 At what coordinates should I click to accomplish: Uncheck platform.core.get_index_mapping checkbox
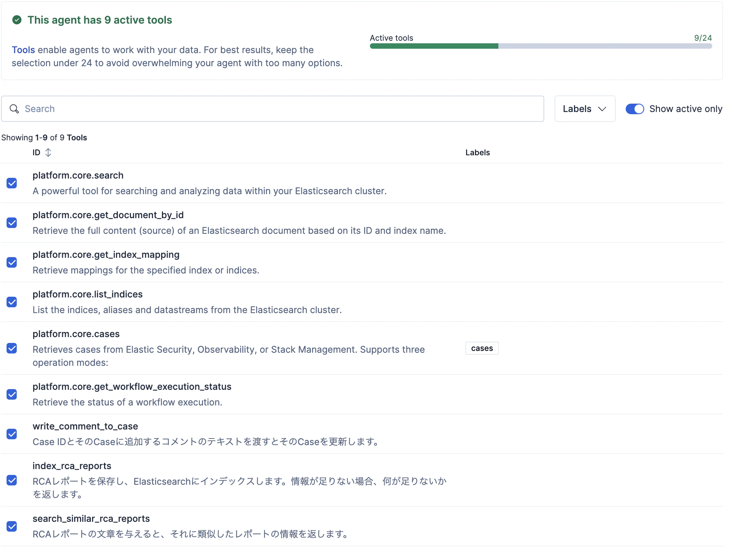click(x=12, y=262)
